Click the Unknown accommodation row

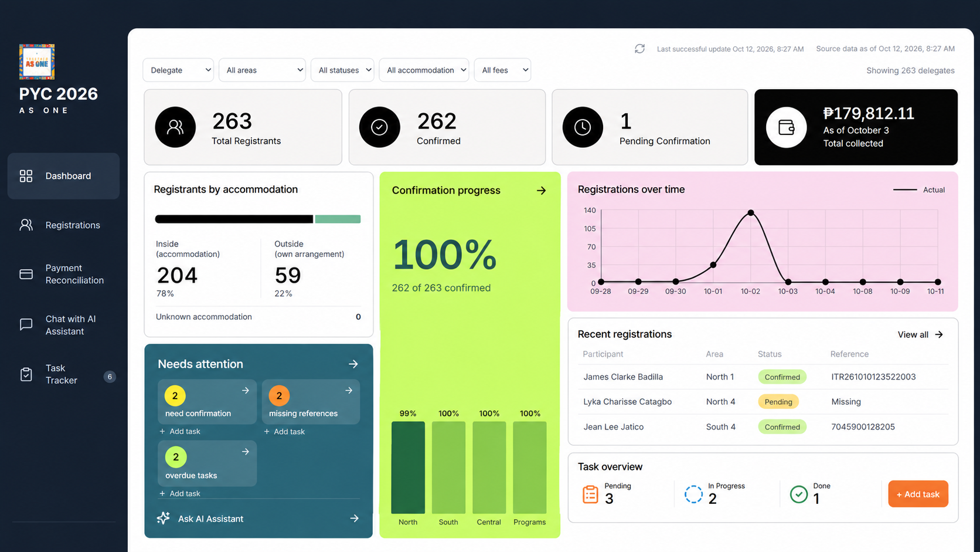(258, 317)
